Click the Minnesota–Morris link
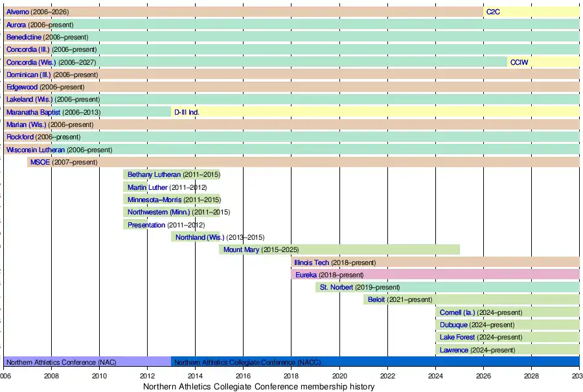583x392 pixels. 154,200
